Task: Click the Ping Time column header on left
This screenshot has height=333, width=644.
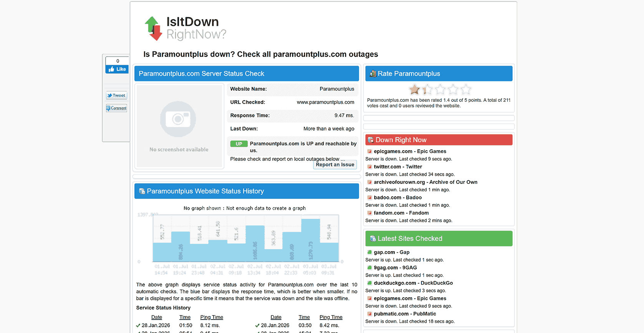Action: 211,317
